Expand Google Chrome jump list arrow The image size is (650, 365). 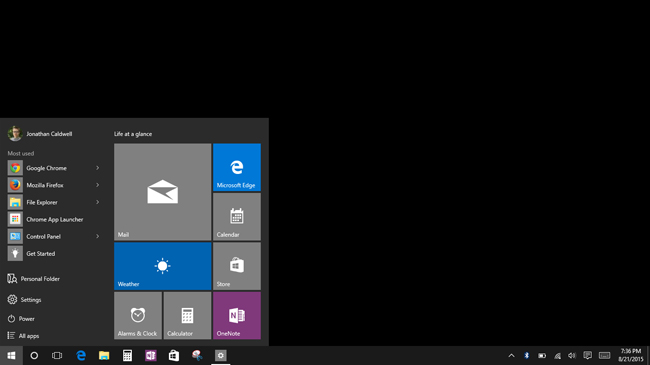point(98,168)
